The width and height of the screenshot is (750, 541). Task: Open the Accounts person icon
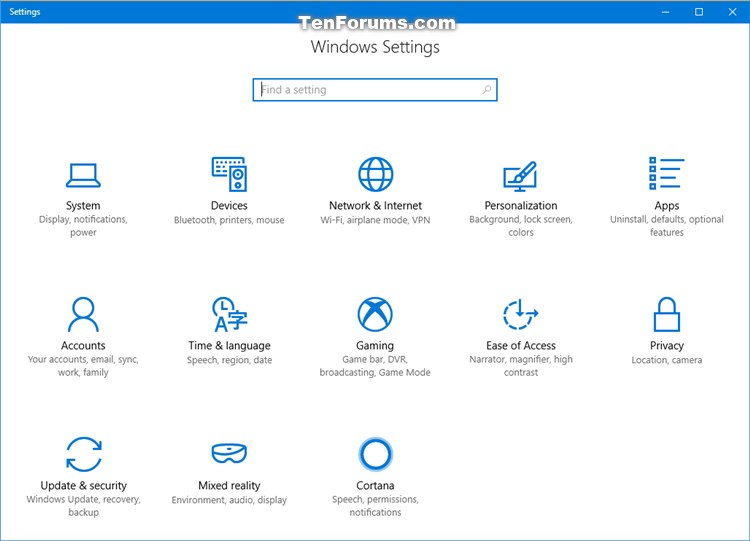click(x=83, y=314)
